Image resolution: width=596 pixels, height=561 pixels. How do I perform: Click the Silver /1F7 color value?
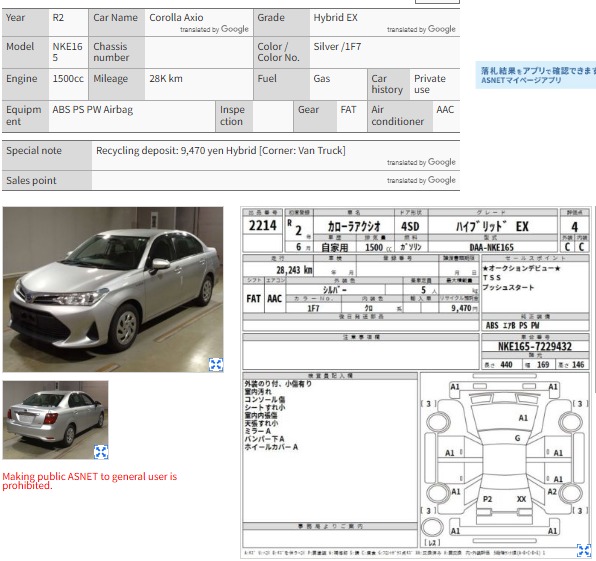[337, 47]
